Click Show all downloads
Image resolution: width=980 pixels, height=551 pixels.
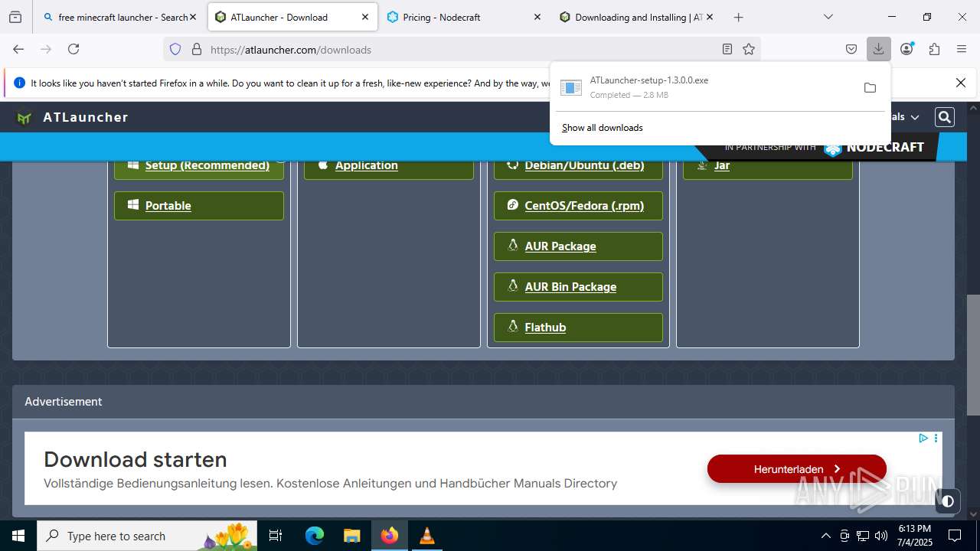(603, 128)
